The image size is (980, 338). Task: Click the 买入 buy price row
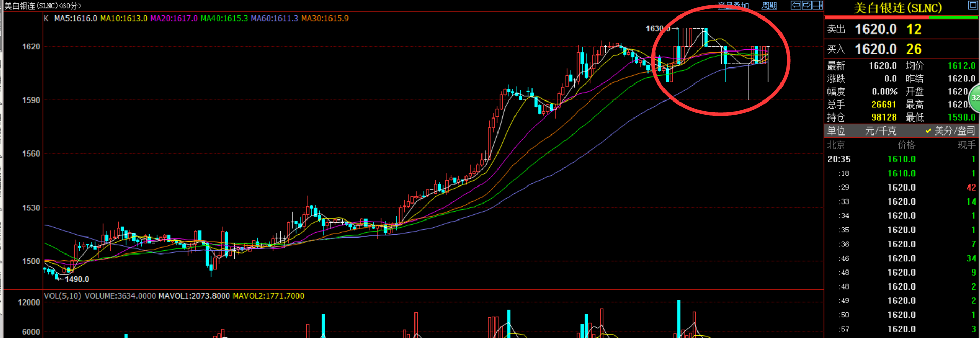901,49
